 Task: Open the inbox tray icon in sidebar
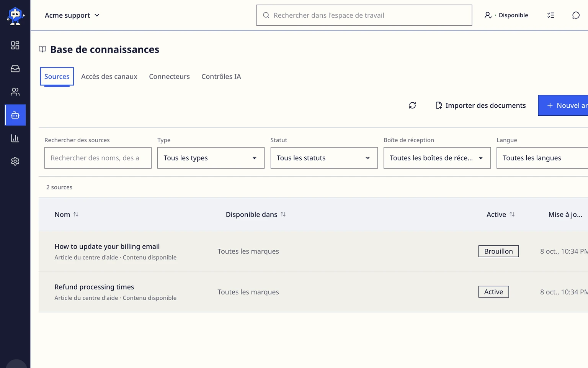click(15, 69)
